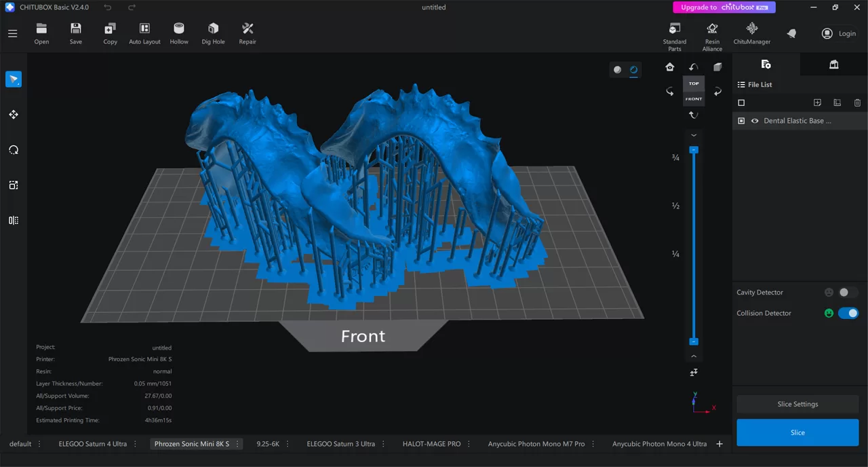Image resolution: width=868 pixels, height=467 pixels.
Task: Click the chevron above the layer slider
Action: [694, 135]
